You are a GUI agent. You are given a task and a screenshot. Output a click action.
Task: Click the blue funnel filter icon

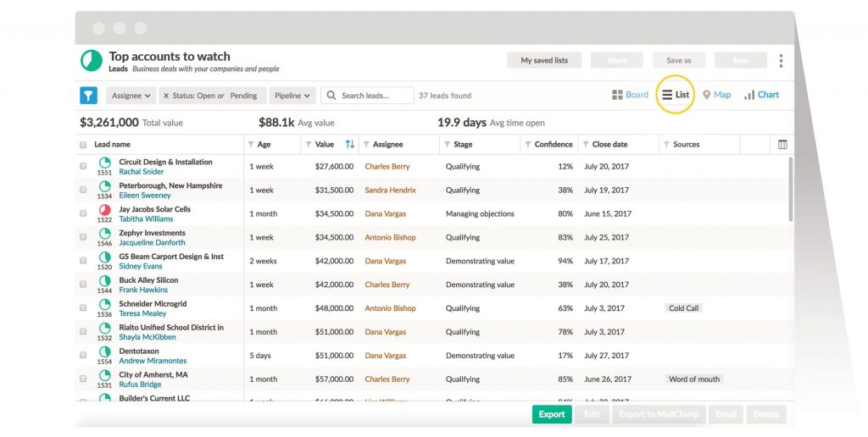pyautogui.click(x=89, y=96)
